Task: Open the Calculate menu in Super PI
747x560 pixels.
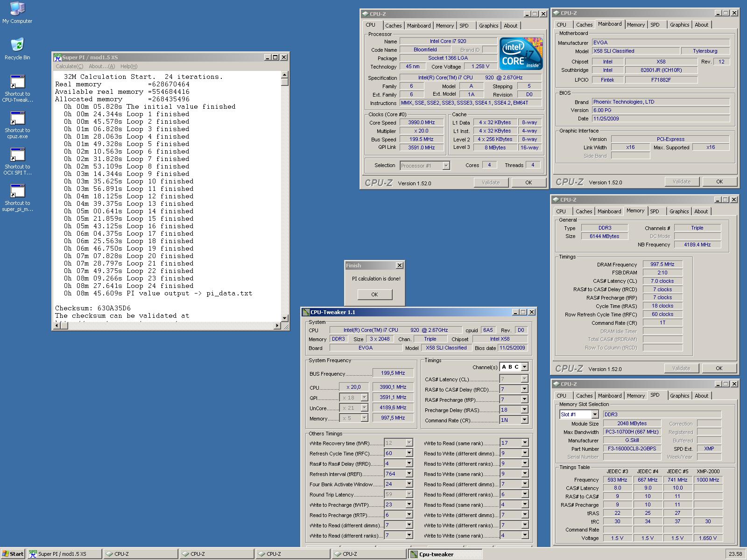Action: click(x=69, y=66)
